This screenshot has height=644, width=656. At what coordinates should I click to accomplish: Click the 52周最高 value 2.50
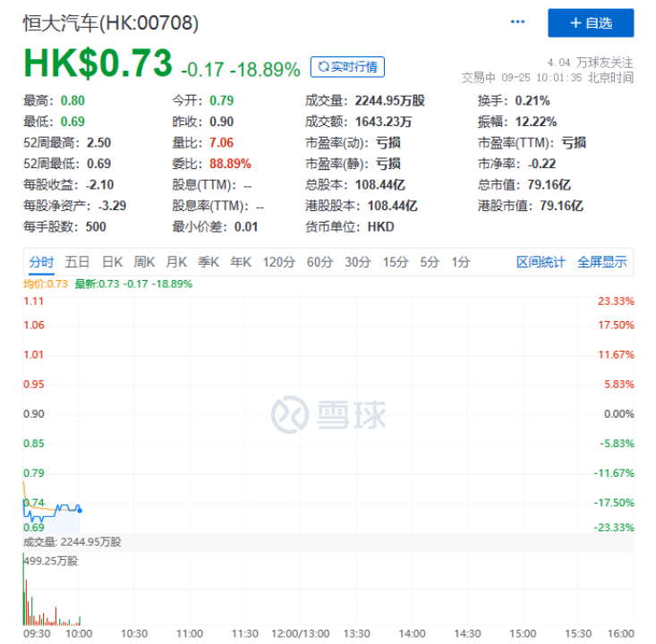pos(98,142)
